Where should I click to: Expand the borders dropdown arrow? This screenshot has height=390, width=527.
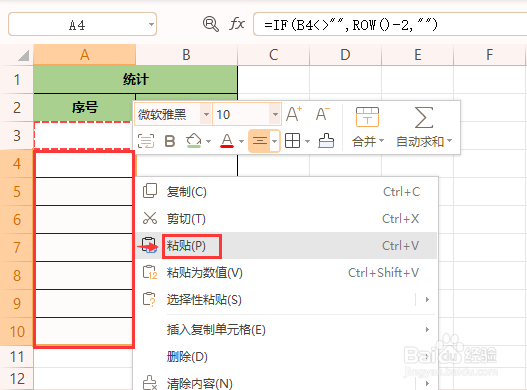(307, 141)
